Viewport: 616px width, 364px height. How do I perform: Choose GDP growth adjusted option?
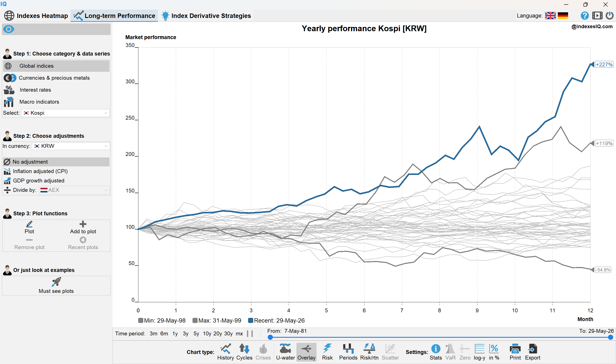(56, 181)
